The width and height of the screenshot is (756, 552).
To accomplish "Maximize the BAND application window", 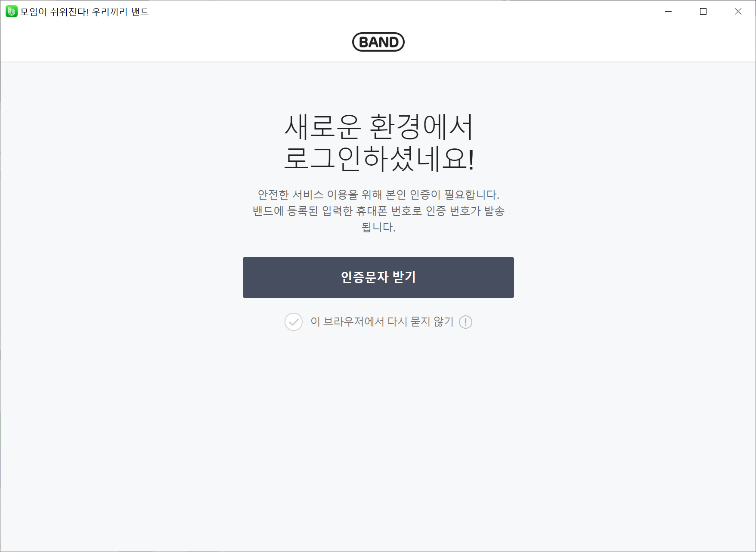I will click(x=703, y=12).
